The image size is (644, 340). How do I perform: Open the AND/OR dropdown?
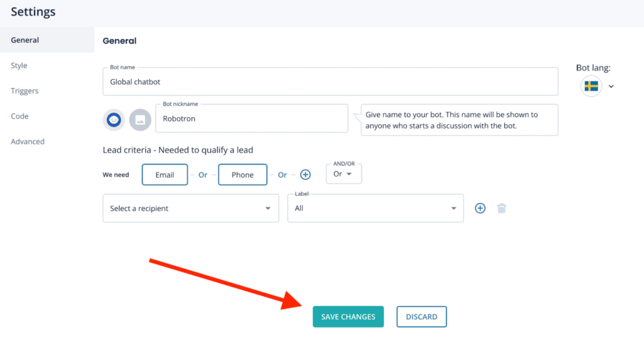pos(343,174)
